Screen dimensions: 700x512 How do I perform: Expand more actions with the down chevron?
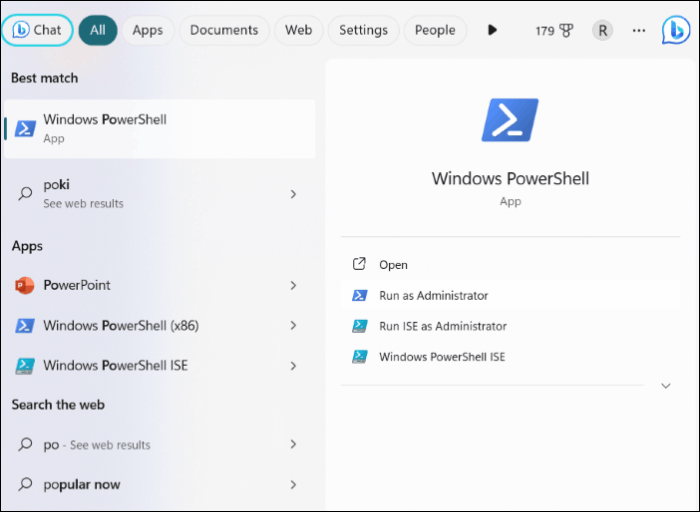[666, 385]
